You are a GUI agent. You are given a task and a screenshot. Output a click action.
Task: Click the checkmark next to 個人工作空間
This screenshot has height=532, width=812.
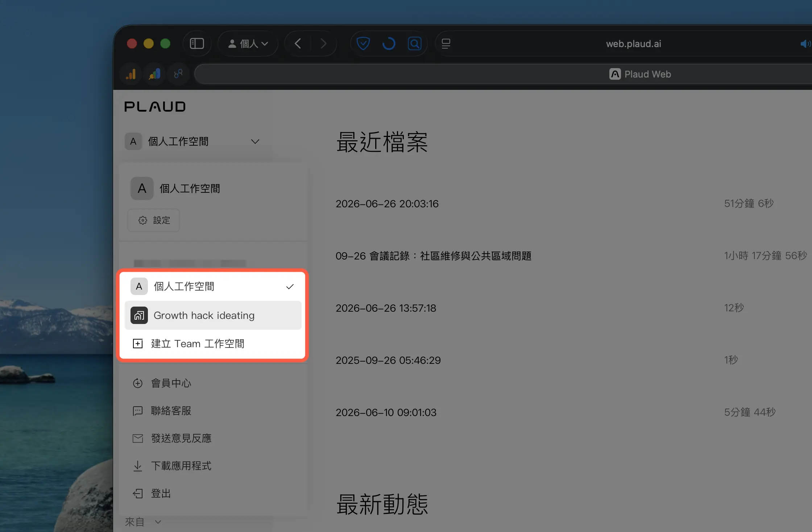coord(290,287)
